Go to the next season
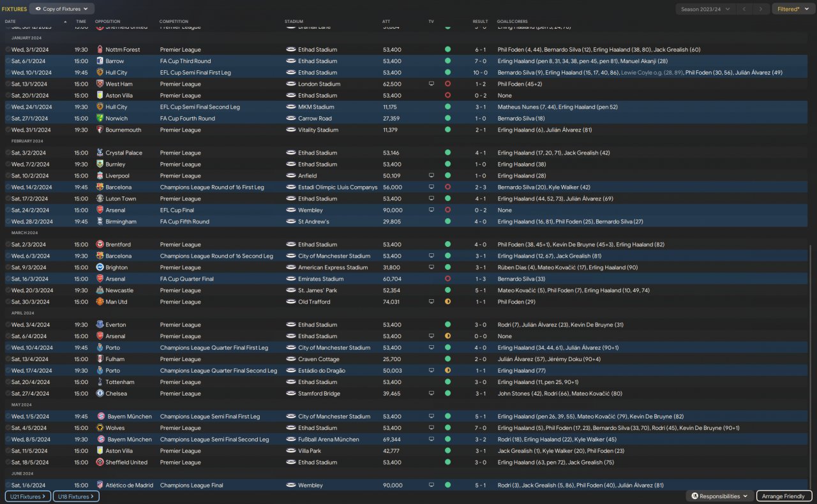Viewport: 817px width, 504px height. point(761,9)
